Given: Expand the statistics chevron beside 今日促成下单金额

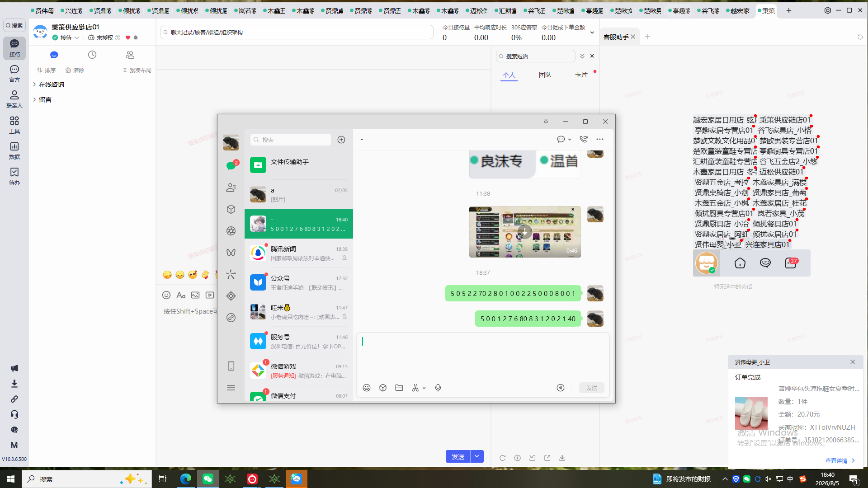Looking at the screenshot, I should pyautogui.click(x=592, y=33).
